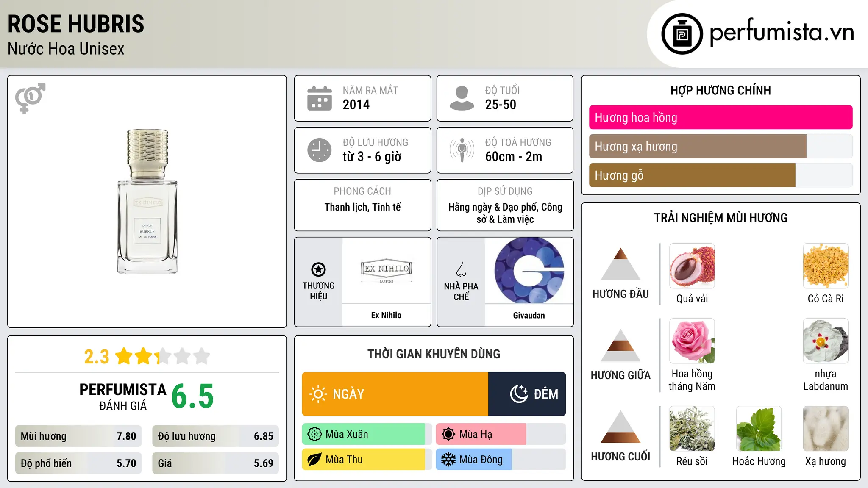
Task: Click the style text Thanh lịch, Tinh tế
Action: coord(362,207)
